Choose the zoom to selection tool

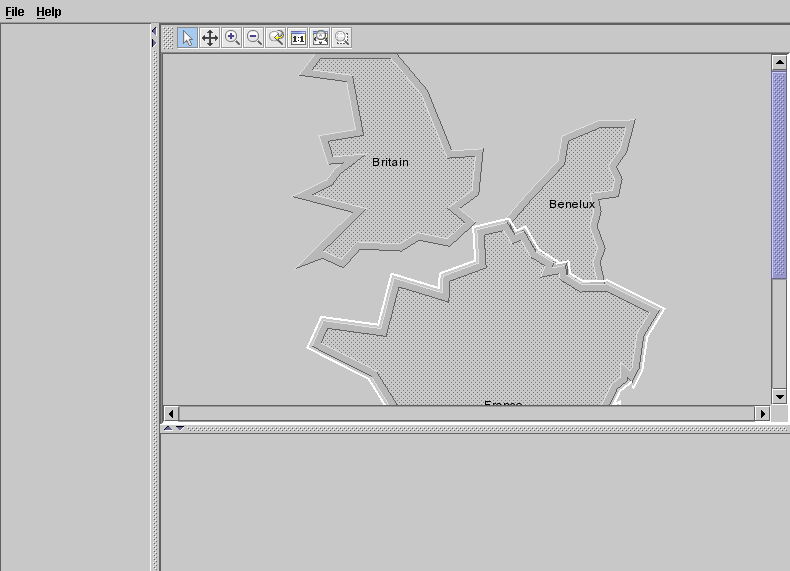click(x=342, y=38)
